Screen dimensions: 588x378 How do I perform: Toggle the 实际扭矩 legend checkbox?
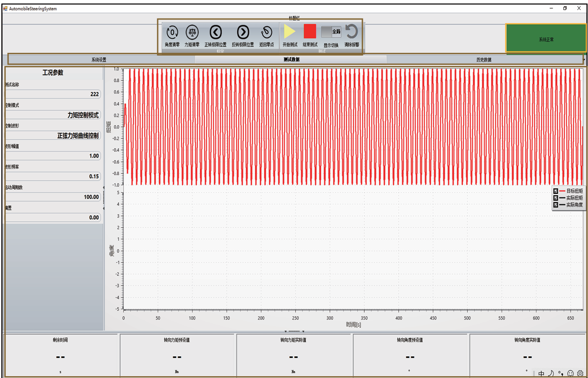(x=555, y=198)
